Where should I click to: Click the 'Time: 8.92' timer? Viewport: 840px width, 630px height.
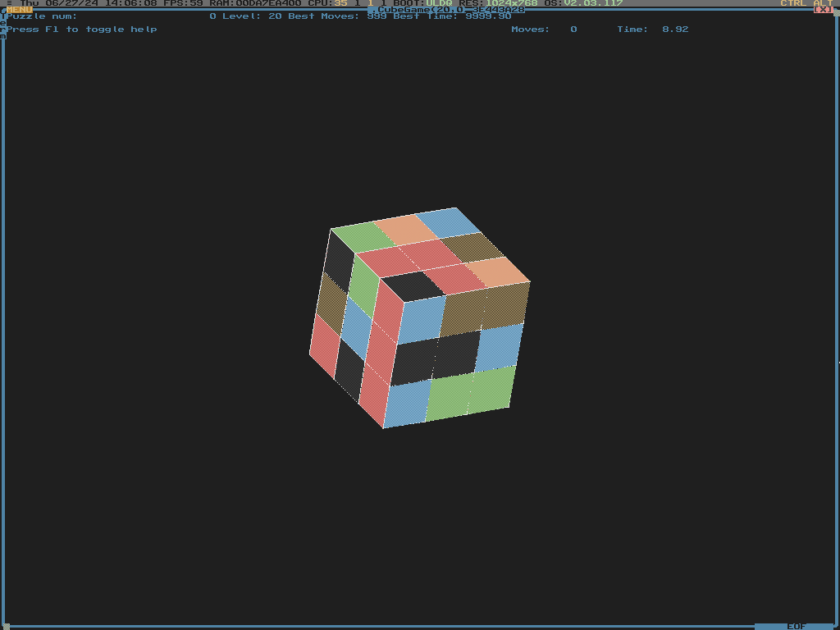point(652,30)
